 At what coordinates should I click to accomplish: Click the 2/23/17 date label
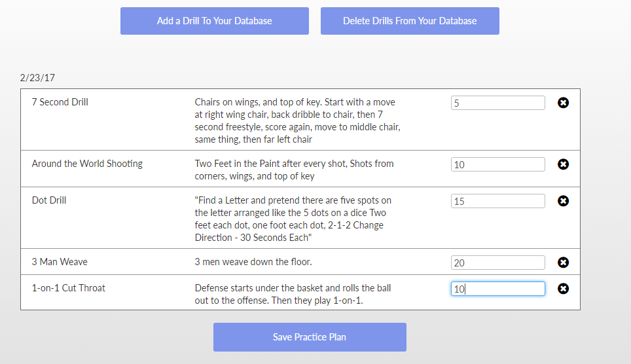point(37,78)
